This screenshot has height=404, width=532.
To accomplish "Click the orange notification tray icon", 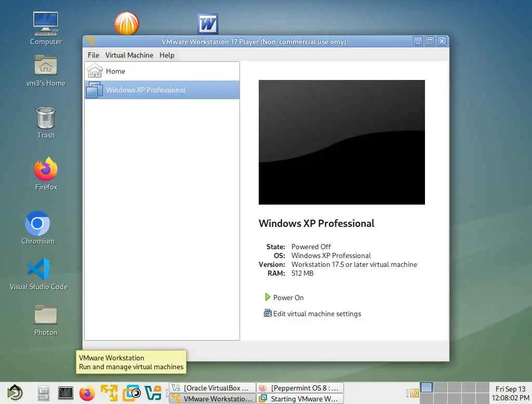I will point(414,393).
